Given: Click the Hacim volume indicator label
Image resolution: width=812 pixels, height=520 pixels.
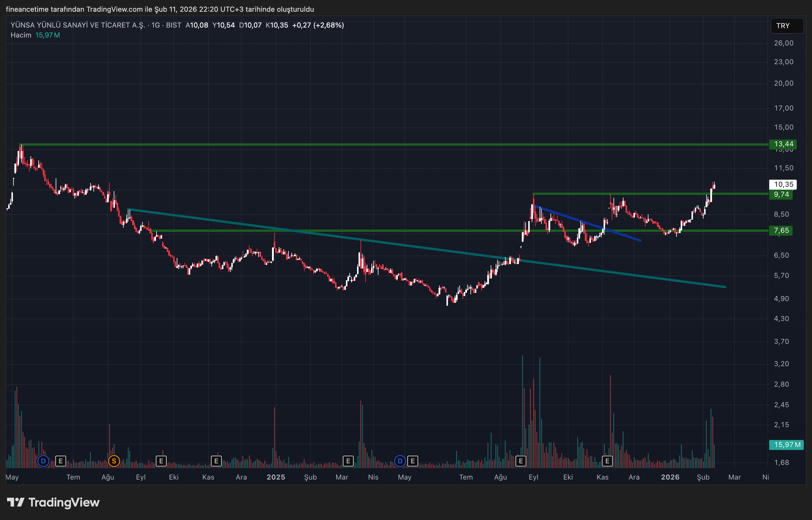Looking at the screenshot, I should click(x=21, y=35).
